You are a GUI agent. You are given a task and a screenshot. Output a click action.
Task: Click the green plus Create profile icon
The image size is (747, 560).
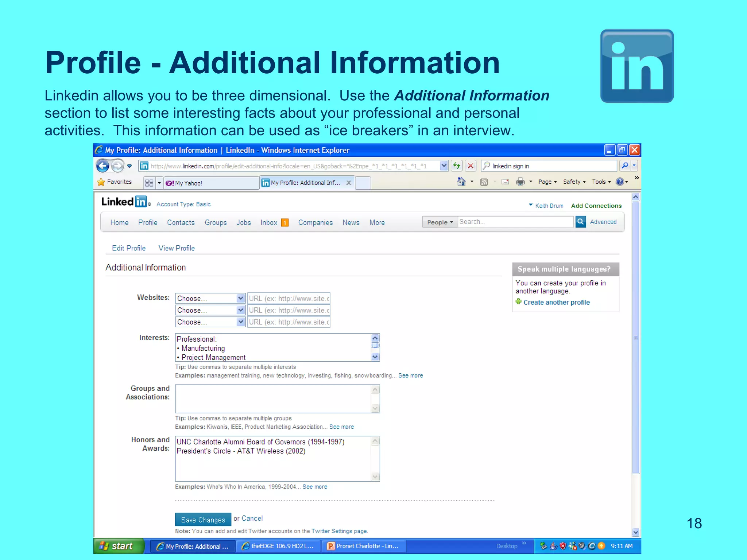(518, 302)
